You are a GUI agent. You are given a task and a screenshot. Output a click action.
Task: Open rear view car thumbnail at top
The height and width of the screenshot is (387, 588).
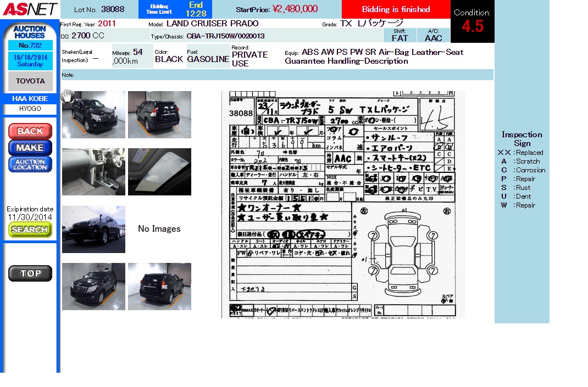pyautogui.click(x=159, y=115)
